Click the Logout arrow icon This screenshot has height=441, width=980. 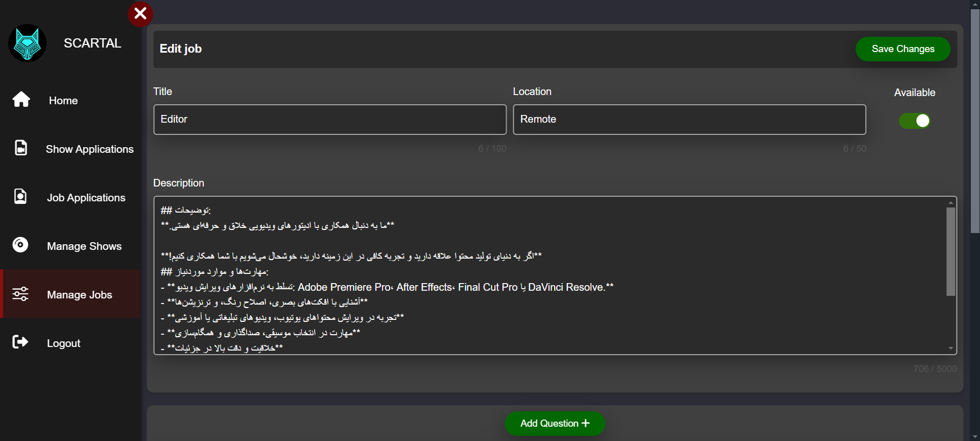(20, 342)
